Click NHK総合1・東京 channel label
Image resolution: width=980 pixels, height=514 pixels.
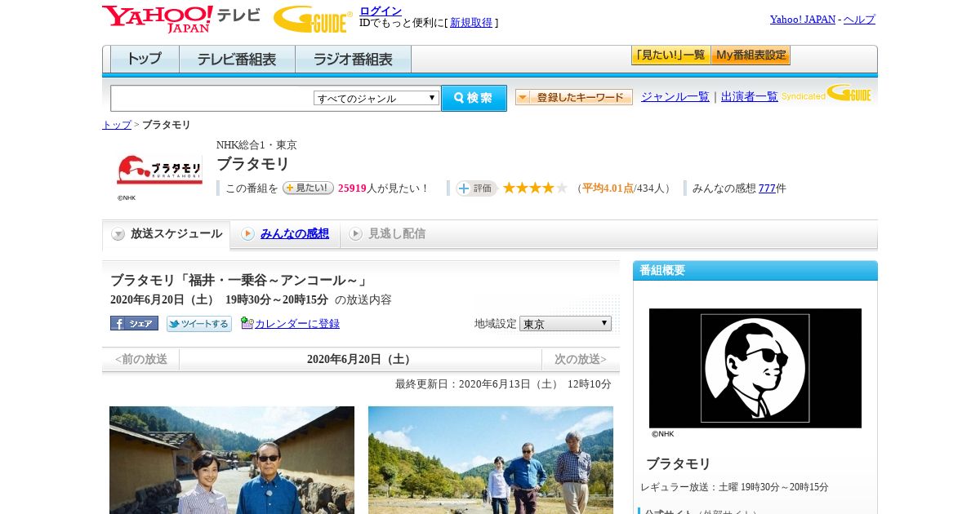(x=256, y=145)
